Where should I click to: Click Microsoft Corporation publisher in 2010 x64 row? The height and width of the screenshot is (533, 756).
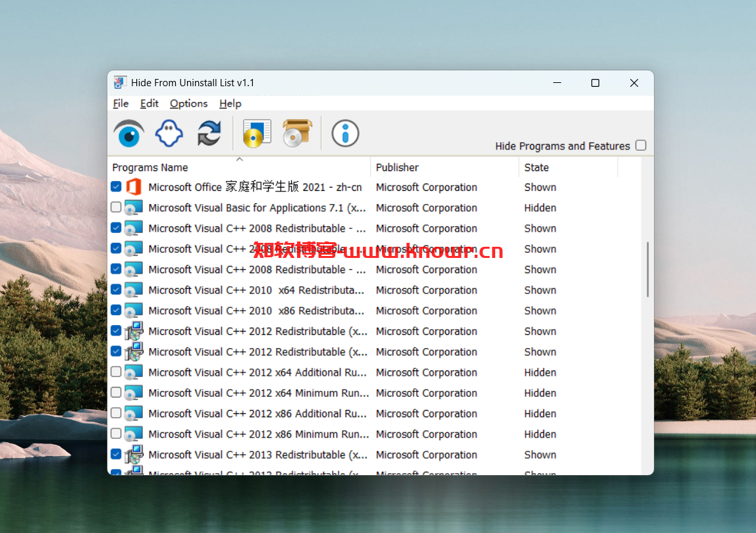coord(426,290)
